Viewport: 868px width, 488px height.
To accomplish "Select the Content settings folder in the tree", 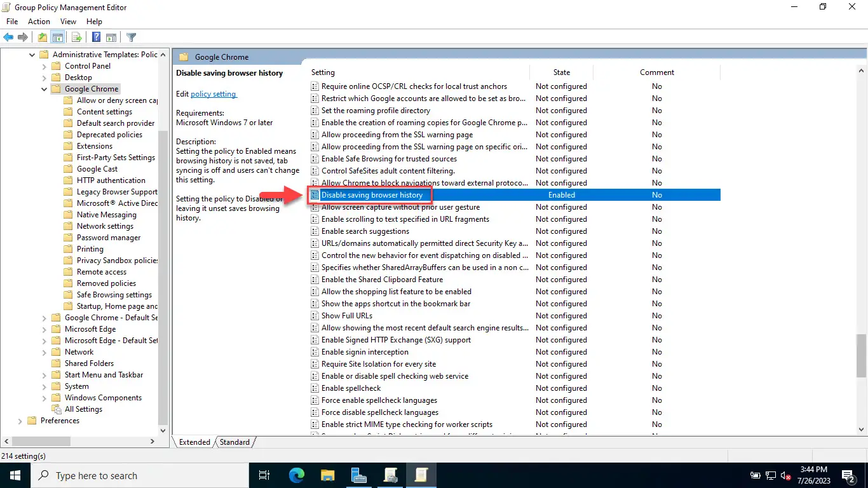I will (104, 112).
